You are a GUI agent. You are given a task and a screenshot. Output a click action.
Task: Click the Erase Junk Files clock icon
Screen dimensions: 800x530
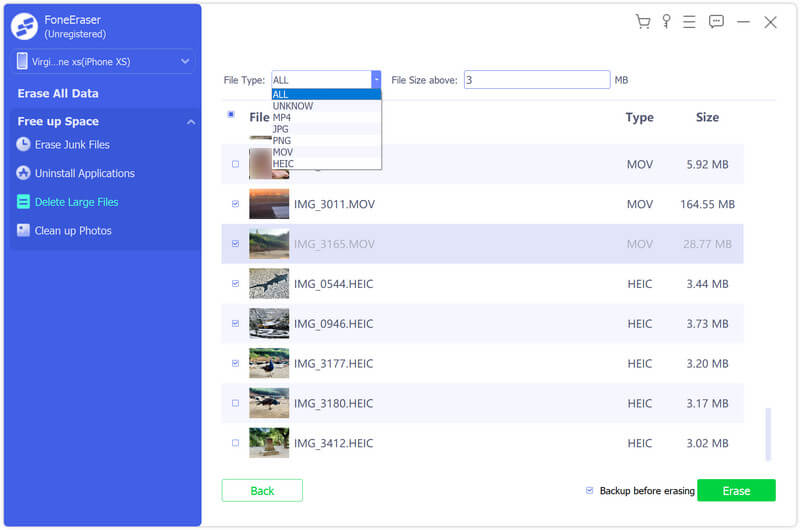23,145
